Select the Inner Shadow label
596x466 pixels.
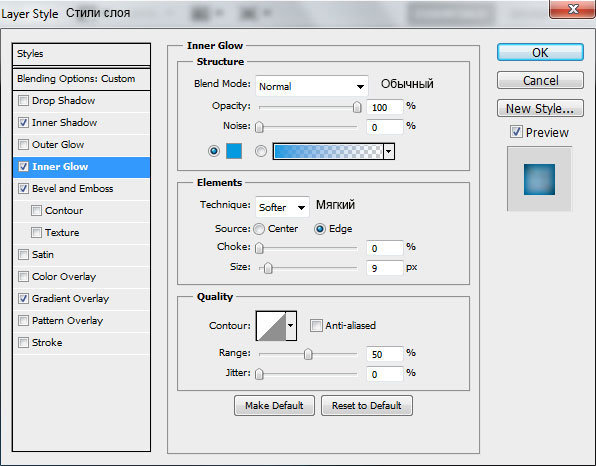click(x=65, y=123)
